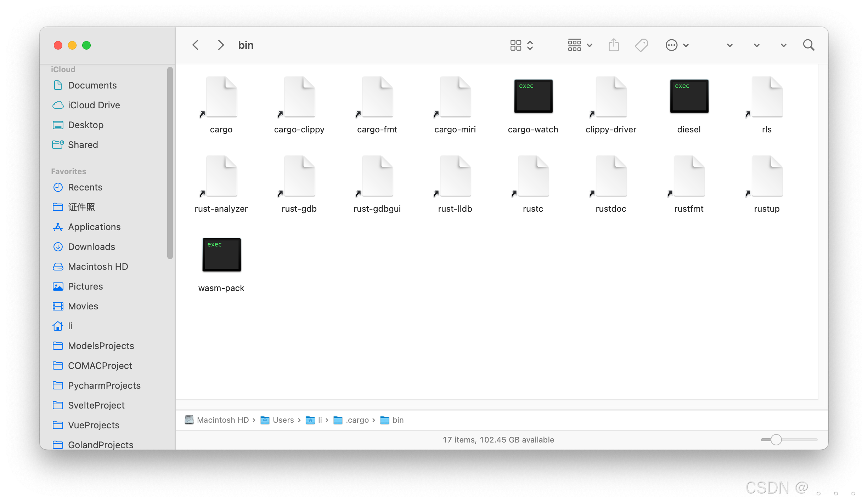The width and height of the screenshot is (868, 502).
Task: Select the diesel exec icon
Action: pos(689,96)
